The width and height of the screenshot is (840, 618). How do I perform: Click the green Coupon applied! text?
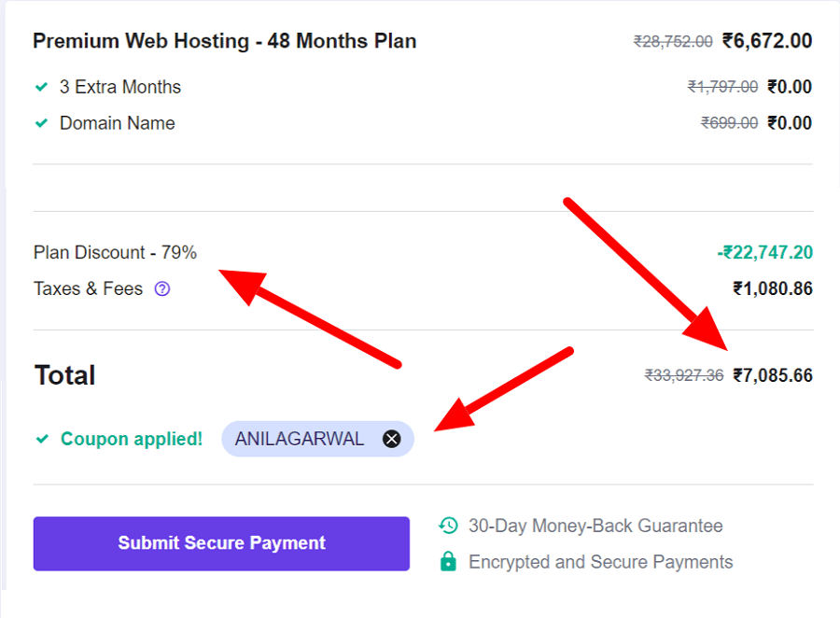point(132,439)
